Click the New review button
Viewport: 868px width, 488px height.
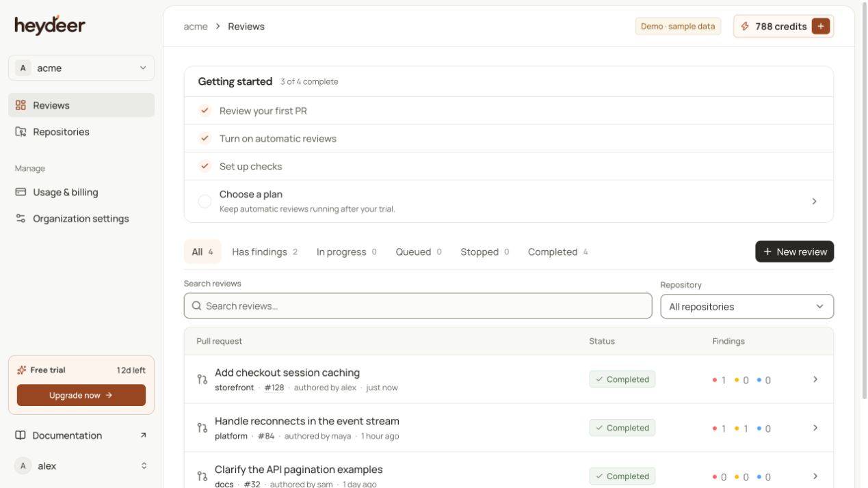[794, 252]
